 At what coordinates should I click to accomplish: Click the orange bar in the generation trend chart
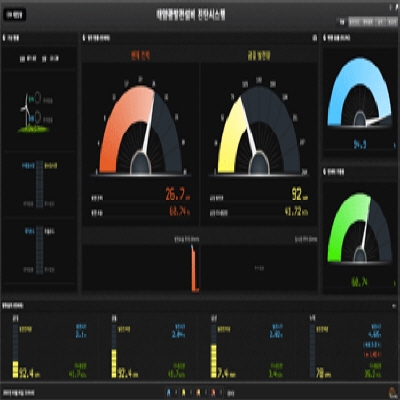194,268
